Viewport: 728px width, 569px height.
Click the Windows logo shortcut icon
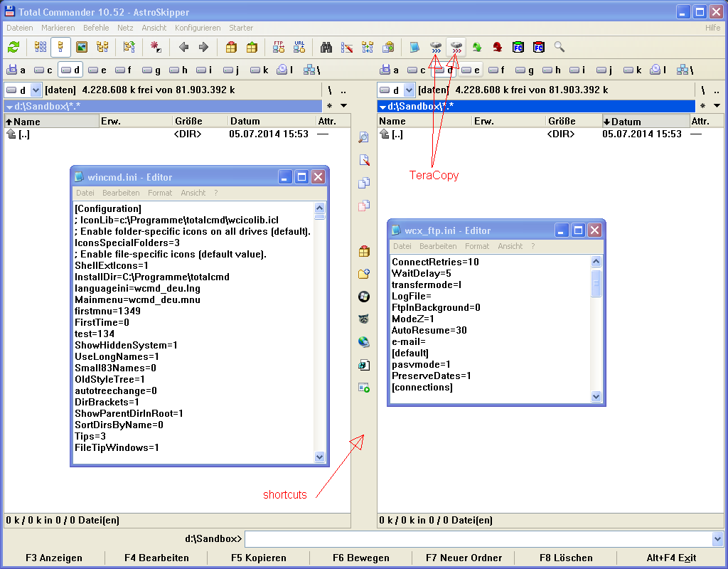coord(364,297)
